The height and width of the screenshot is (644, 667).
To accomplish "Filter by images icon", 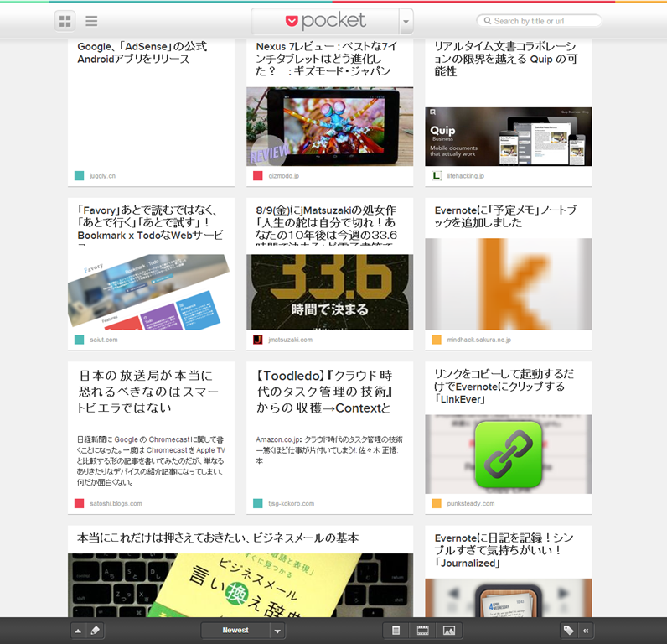I will [x=449, y=631].
